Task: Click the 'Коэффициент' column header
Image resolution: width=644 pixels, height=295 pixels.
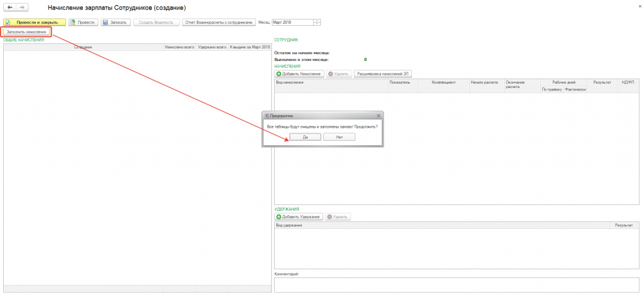Action: pos(443,86)
